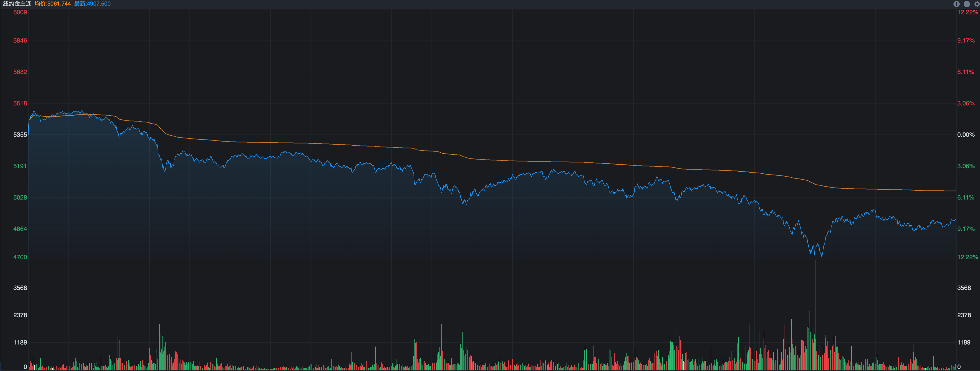Click the 0.00% percent axis label
This screenshot has height=371, width=980.
tap(966, 135)
